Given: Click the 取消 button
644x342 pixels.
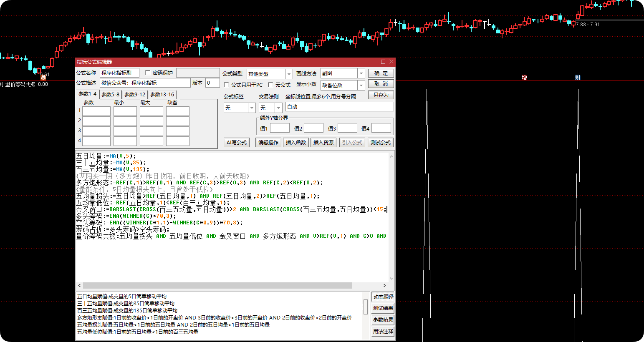Looking at the screenshot, I should (x=381, y=84).
